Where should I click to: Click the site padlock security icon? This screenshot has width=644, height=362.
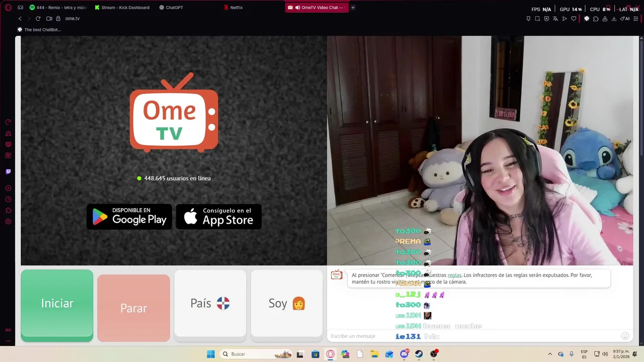pyautogui.click(x=58, y=19)
